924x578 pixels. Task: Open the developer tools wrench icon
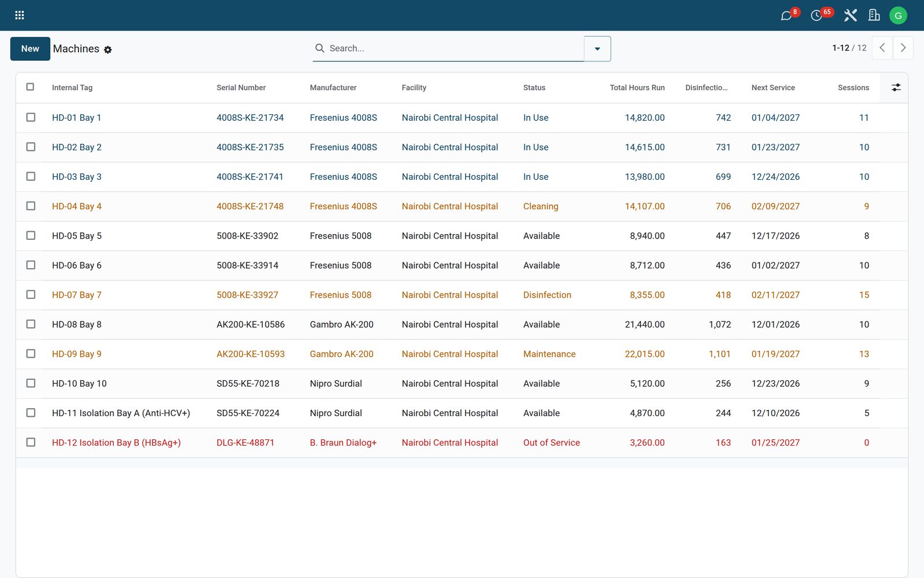pyautogui.click(x=850, y=16)
